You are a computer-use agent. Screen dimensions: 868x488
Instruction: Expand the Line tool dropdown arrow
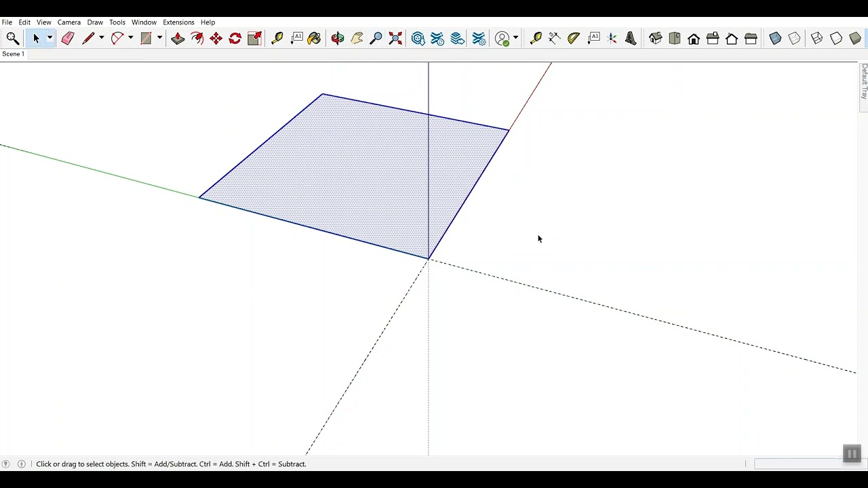point(102,39)
